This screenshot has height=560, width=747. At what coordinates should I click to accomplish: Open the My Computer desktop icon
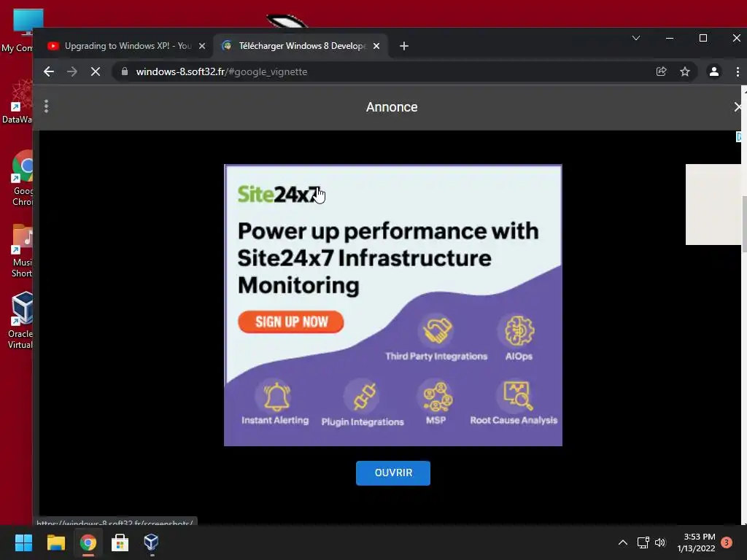coord(18,29)
